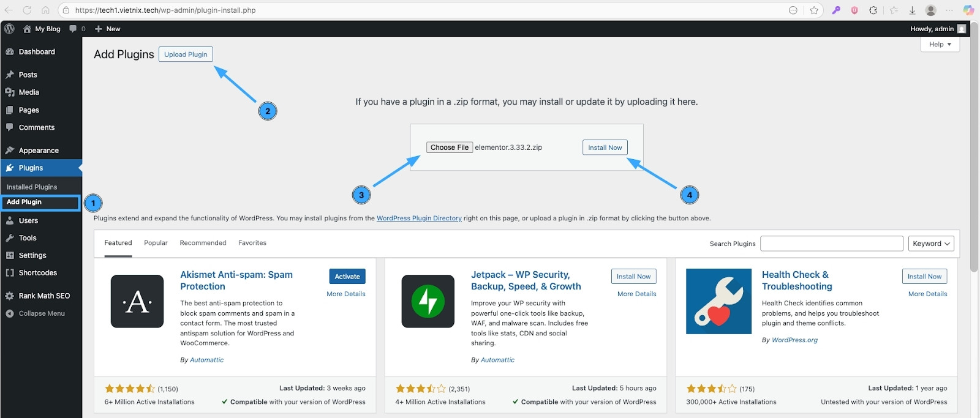Viewport: 980px width, 418px height.
Task: Open the browser extensions puzzle icon
Action: point(873,10)
